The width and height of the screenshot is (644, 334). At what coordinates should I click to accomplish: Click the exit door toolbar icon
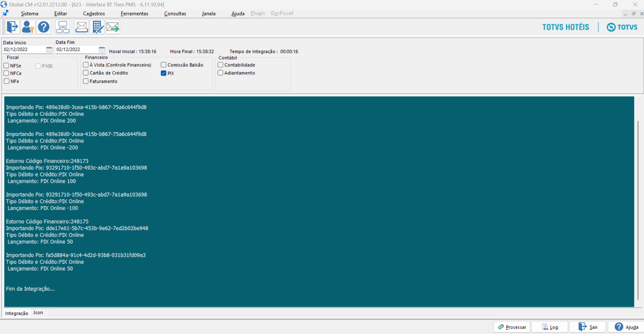point(12,27)
